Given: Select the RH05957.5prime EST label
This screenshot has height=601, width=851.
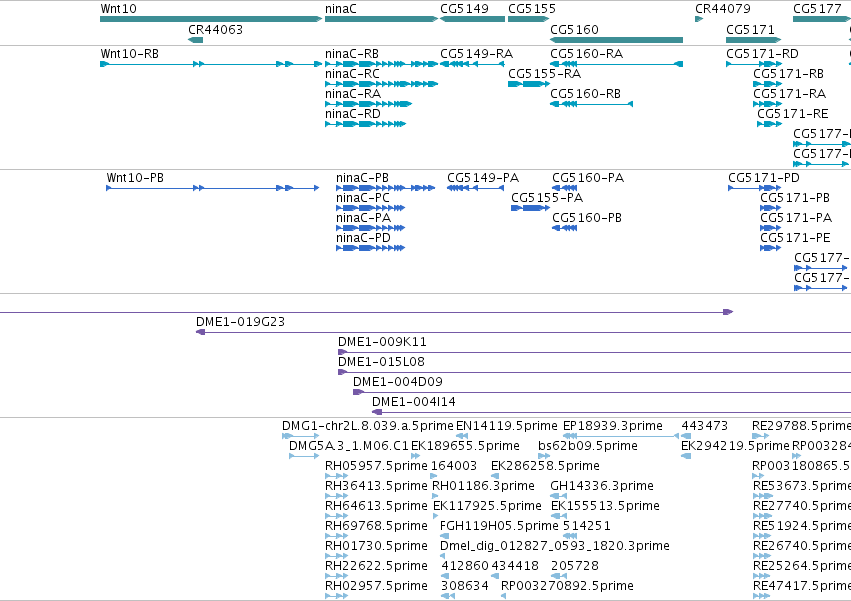Looking at the screenshot, I should [377, 466].
